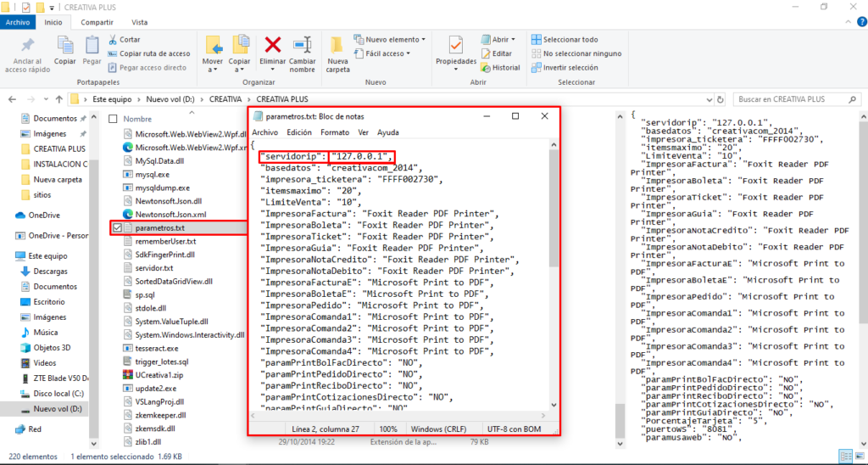Viewport: 868px width, 465px height.
Task: Click the Copiar ribbon icon in Portapapeles
Action: click(x=64, y=46)
